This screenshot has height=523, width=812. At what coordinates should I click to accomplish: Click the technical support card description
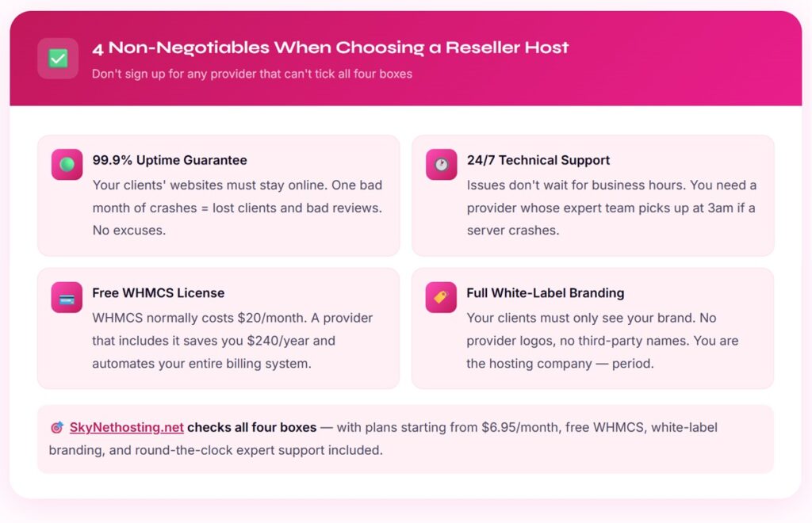pos(611,208)
